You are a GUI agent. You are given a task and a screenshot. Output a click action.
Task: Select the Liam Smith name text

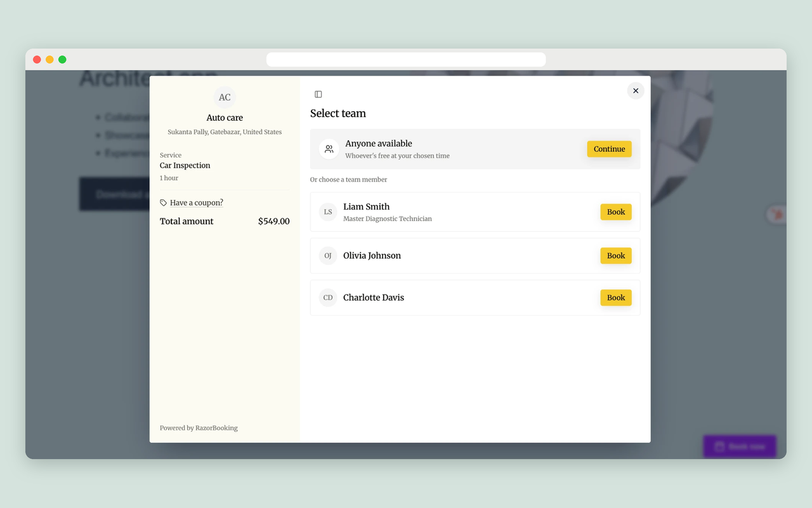point(367,206)
